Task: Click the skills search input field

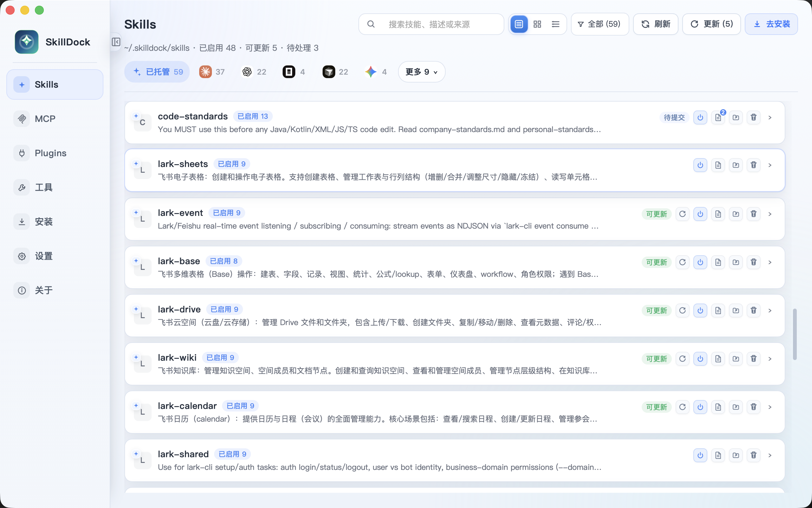Action: [431, 24]
